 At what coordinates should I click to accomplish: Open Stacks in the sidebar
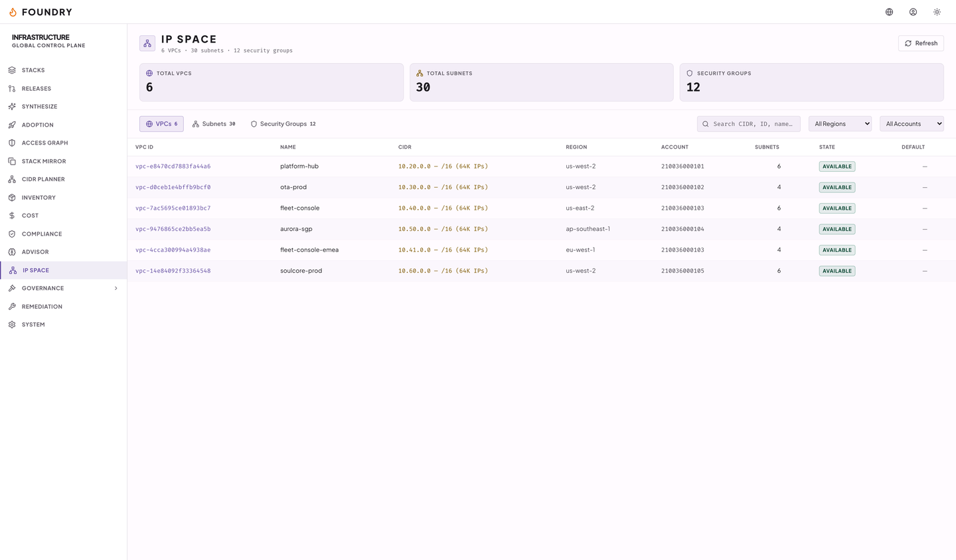point(63,70)
